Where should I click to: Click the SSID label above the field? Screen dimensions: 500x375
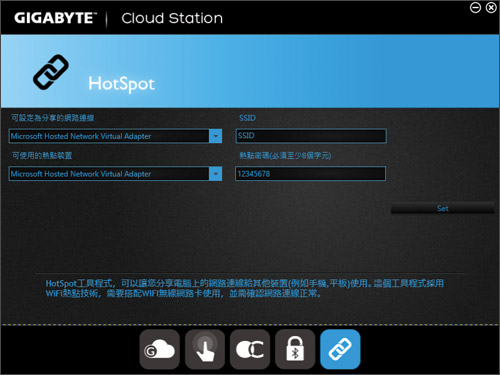(x=247, y=118)
